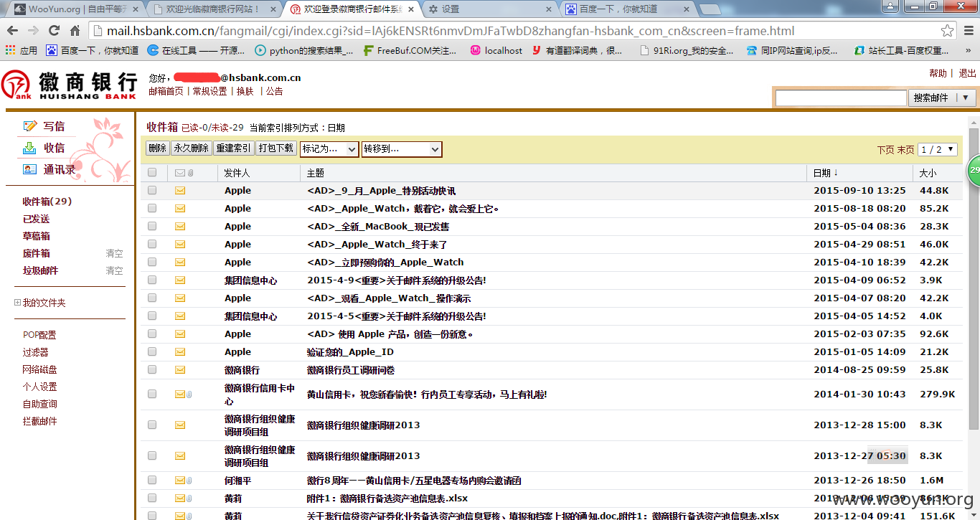Open FreeBuf.COM bookmark

tap(410, 50)
